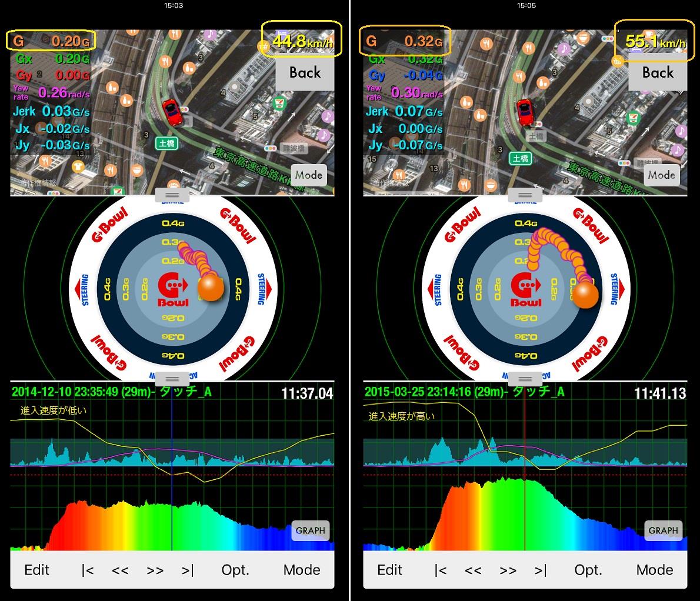Tap the Jx -0.02 G/s value
The image size is (700, 601).
(x=64, y=129)
